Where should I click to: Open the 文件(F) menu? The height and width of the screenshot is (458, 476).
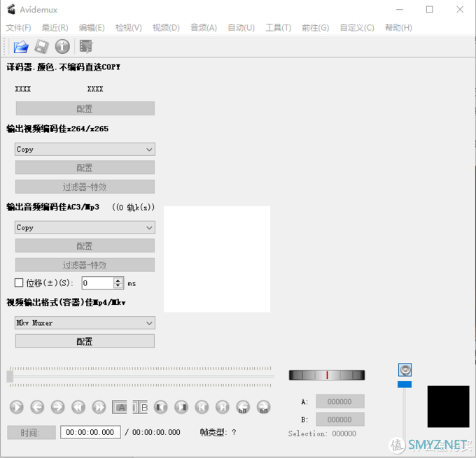(x=18, y=28)
